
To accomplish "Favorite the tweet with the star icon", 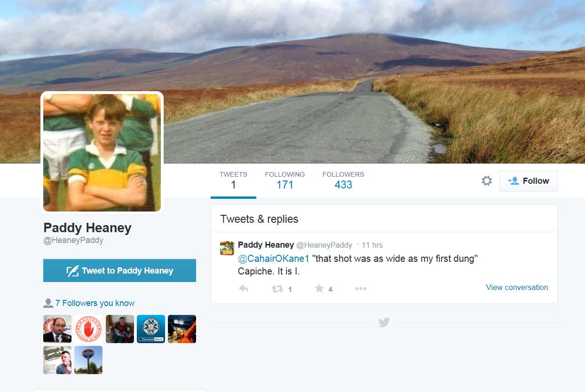I will tap(319, 289).
